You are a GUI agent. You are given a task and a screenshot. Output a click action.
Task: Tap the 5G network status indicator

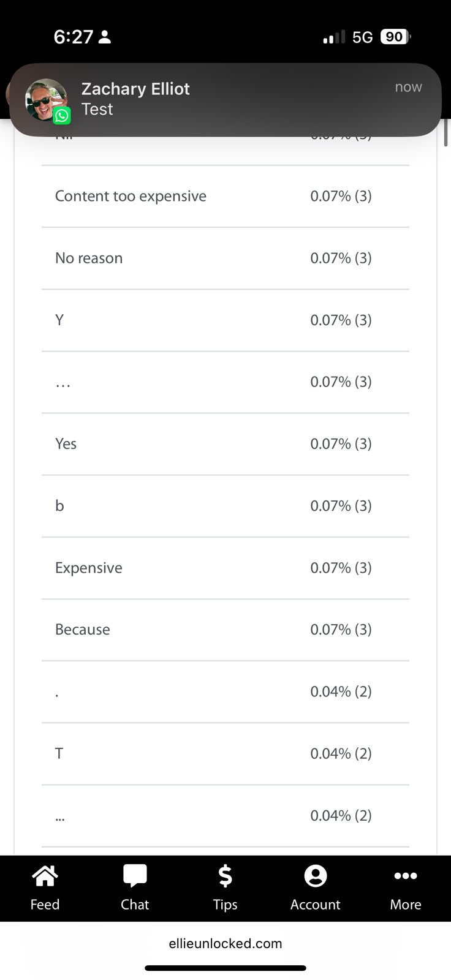point(362,37)
